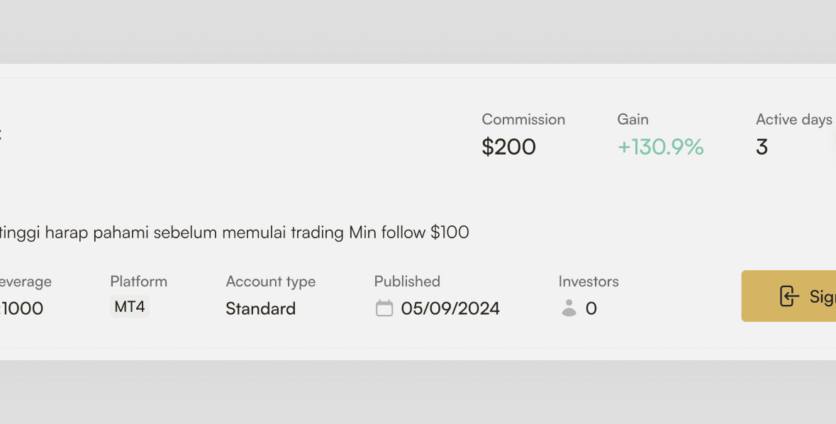The width and height of the screenshot is (836, 424).
Task: Click the +130.9% gain value
Action: (x=660, y=147)
